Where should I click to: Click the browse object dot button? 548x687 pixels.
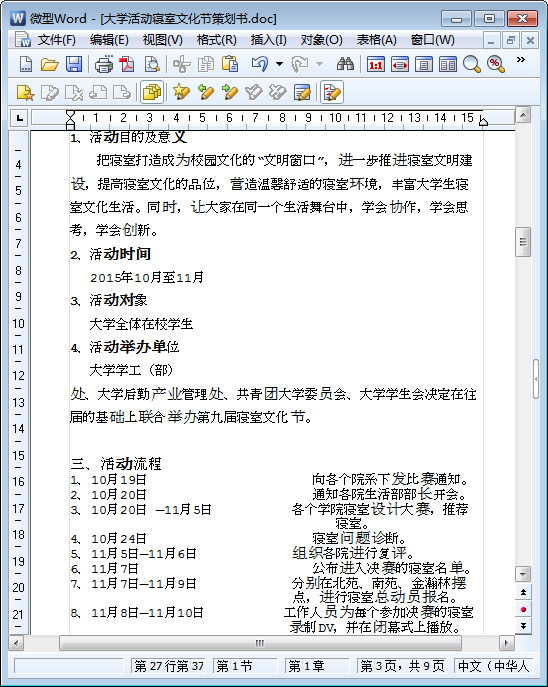coord(523,609)
